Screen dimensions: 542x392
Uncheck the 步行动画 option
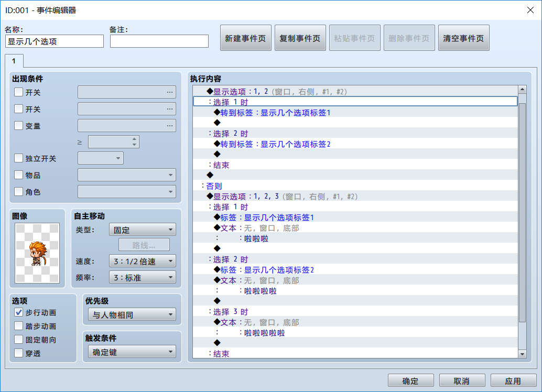[19, 312]
